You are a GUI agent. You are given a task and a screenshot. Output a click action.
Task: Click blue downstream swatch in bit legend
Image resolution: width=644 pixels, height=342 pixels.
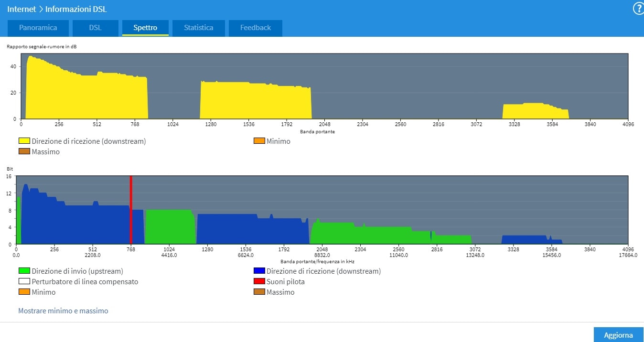(259, 271)
